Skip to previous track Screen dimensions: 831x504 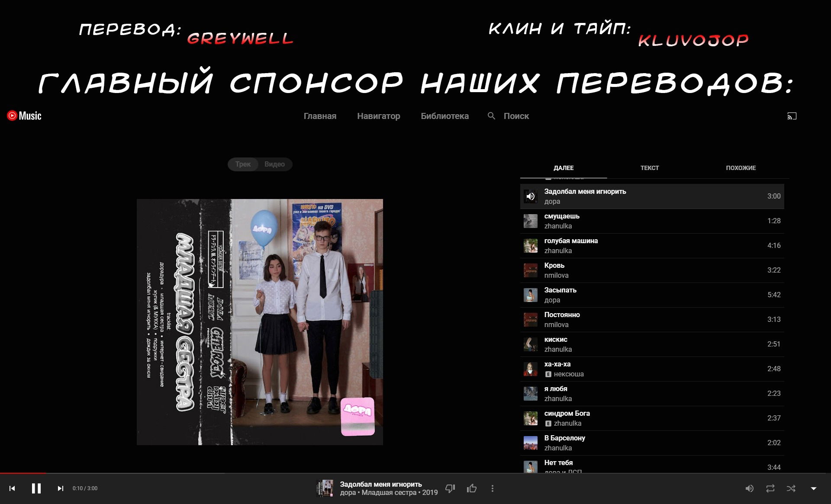click(12, 488)
